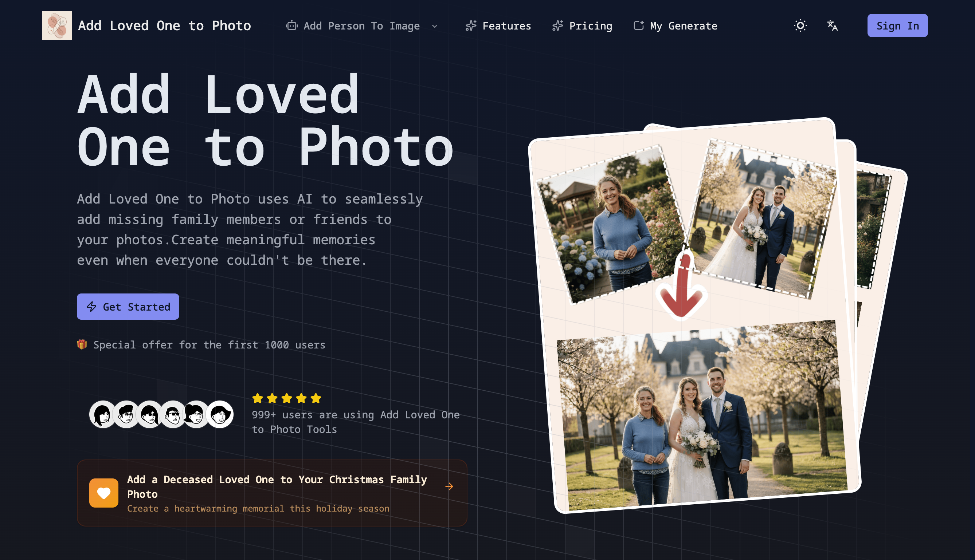
Task: Click the site logo image in header
Action: click(x=57, y=25)
